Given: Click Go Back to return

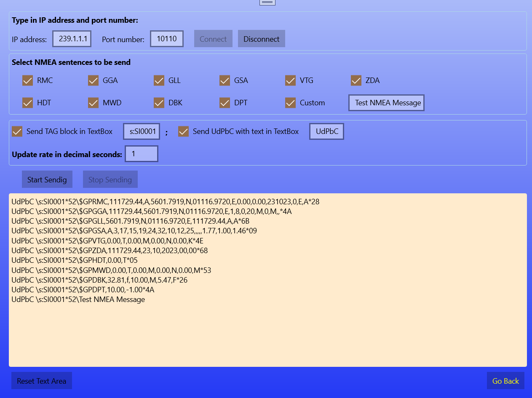Looking at the screenshot, I should 505,380.
